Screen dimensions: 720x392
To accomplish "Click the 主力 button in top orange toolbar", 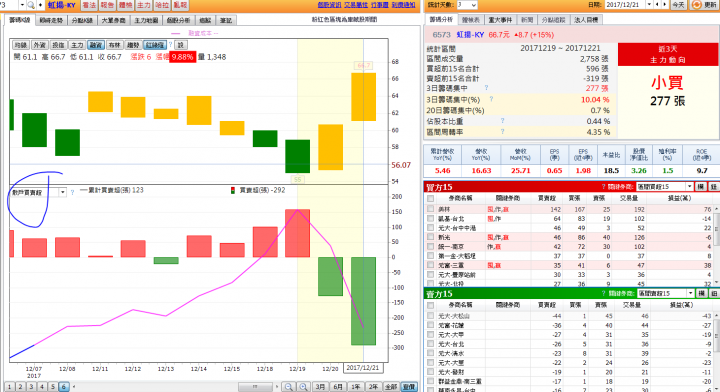I will click(x=144, y=5).
